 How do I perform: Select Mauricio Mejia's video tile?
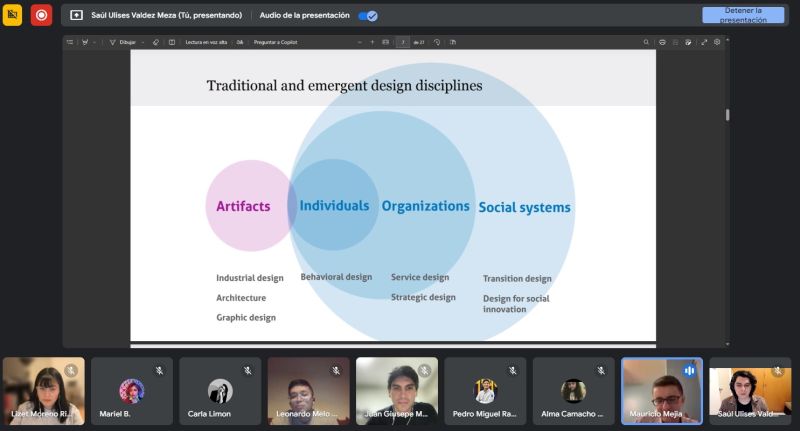pyautogui.click(x=661, y=391)
